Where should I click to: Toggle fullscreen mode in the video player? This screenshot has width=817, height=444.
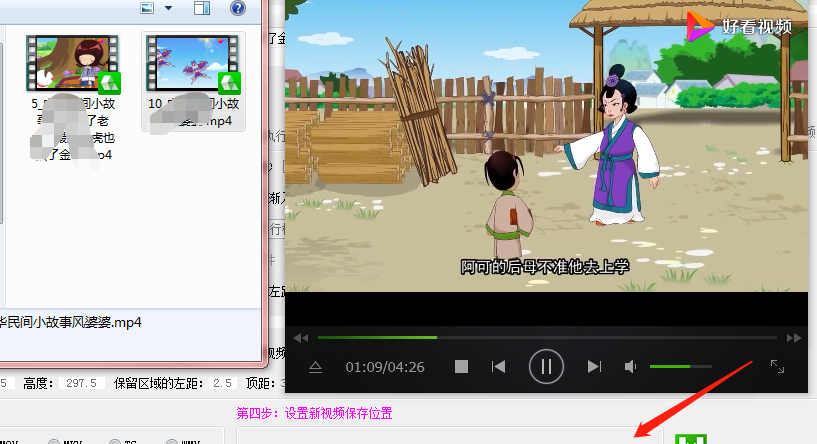777,367
